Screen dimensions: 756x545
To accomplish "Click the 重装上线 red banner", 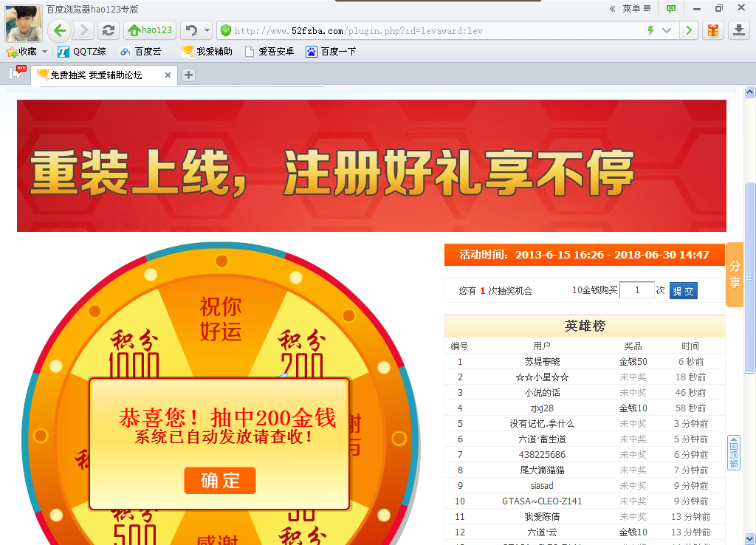I will point(371,165).
